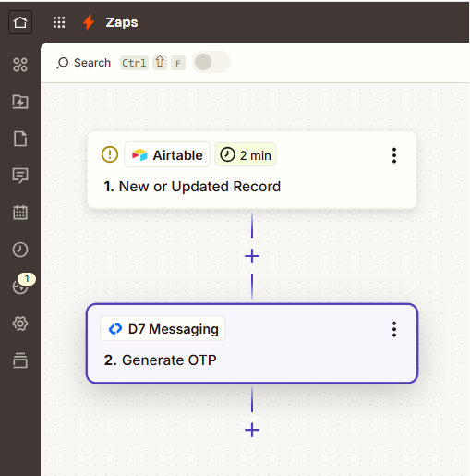Click the Airtable app badge
470x476 pixels.
click(x=167, y=154)
